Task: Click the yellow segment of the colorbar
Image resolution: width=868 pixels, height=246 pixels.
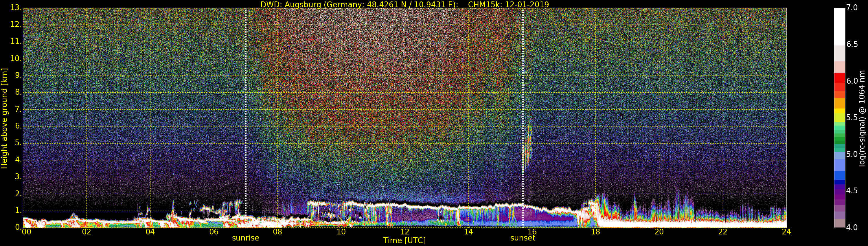Action: (x=839, y=111)
